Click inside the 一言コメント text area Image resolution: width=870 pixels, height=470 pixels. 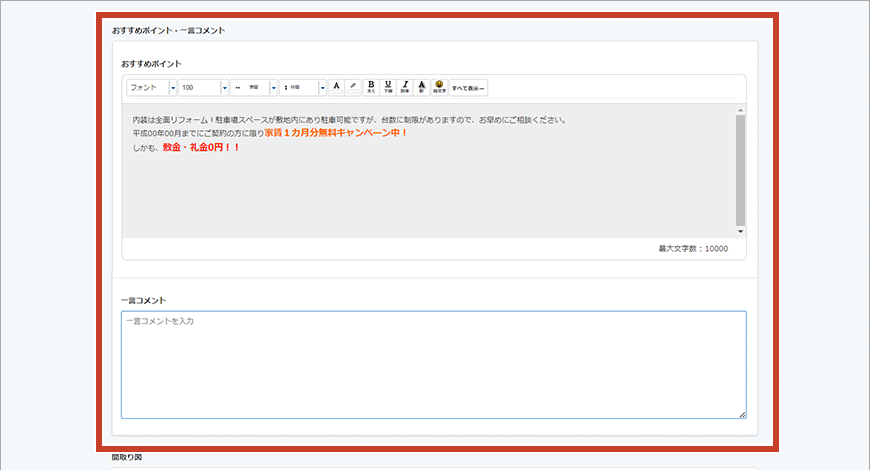click(x=433, y=365)
